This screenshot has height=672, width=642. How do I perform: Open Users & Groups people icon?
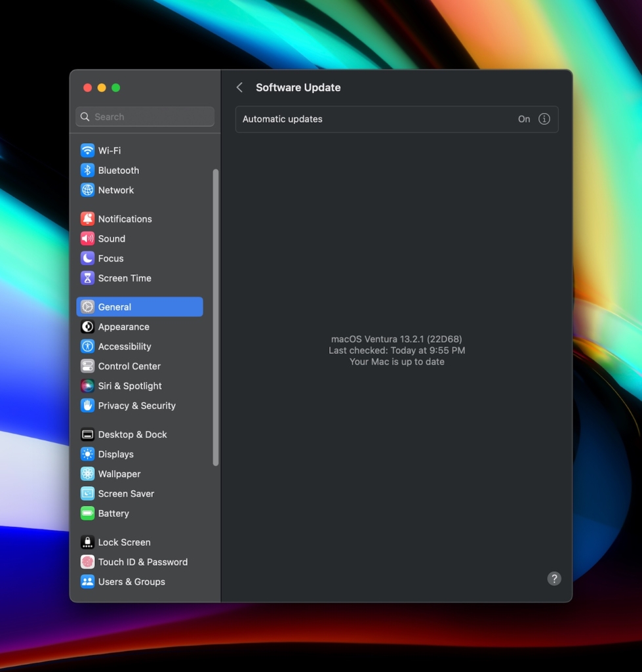pyautogui.click(x=87, y=581)
